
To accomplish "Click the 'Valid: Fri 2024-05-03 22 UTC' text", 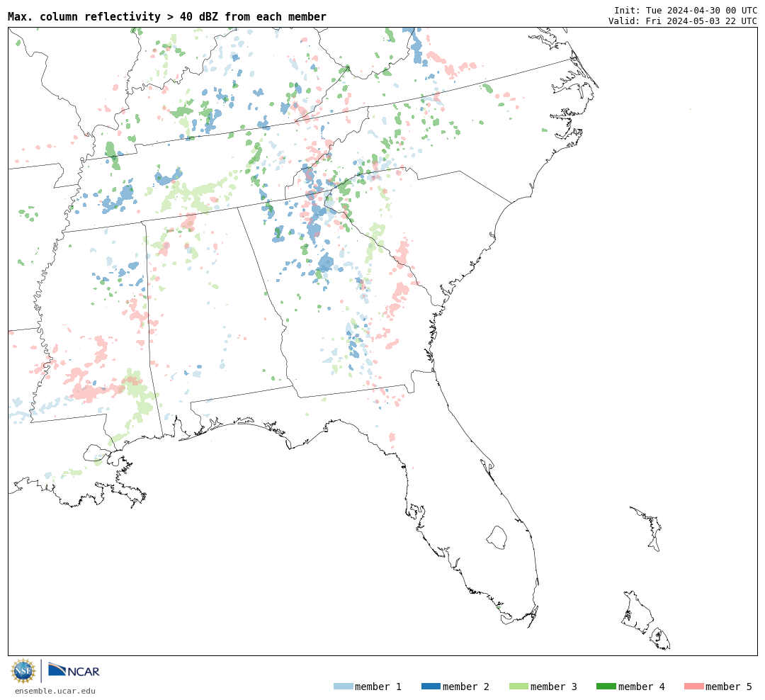I will tap(683, 21).
